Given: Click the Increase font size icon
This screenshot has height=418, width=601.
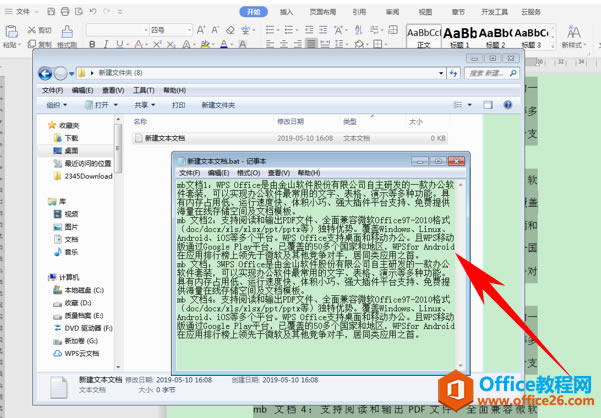Looking at the screenshot, I should tap(200, 30).
